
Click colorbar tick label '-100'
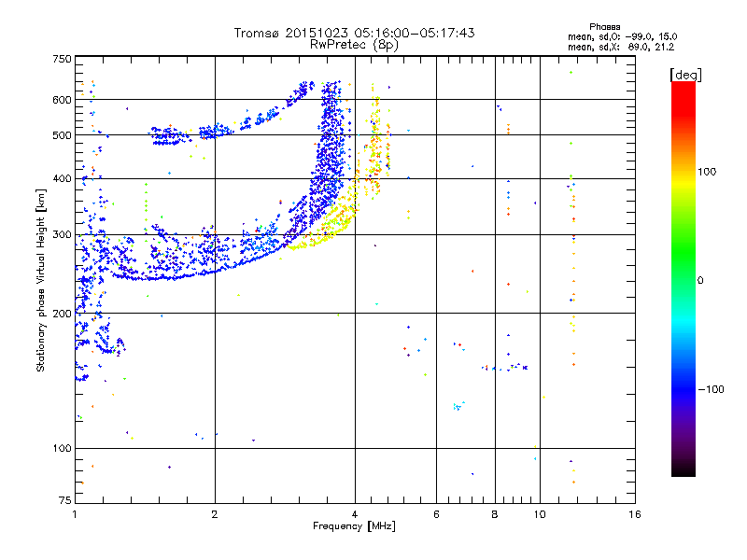[711, 389]
